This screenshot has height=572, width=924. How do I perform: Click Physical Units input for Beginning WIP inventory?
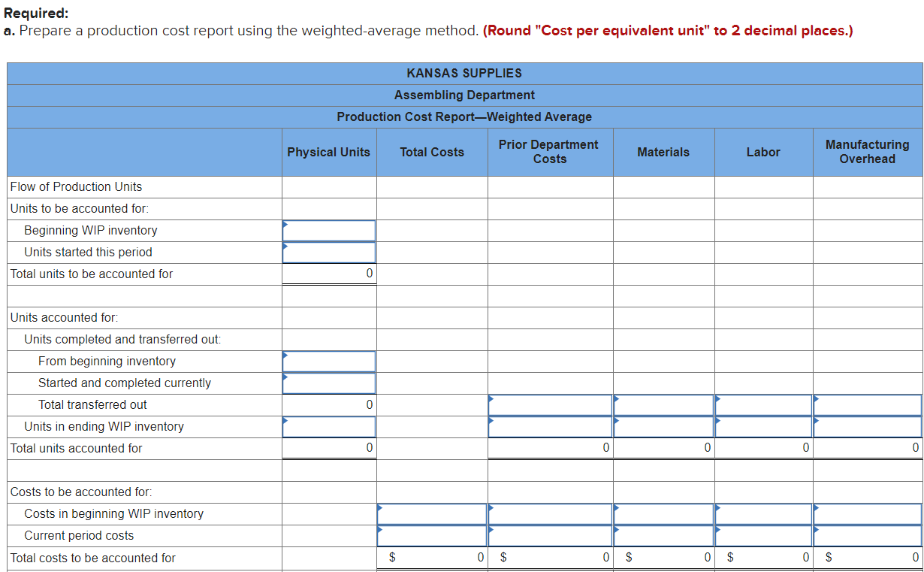329,230
